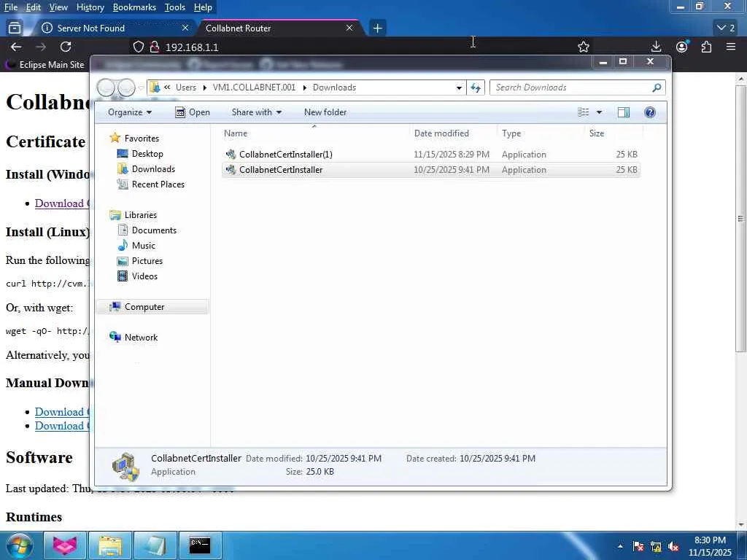
Task: Click Users in the address breadcrumb
Action: point(186,87)
